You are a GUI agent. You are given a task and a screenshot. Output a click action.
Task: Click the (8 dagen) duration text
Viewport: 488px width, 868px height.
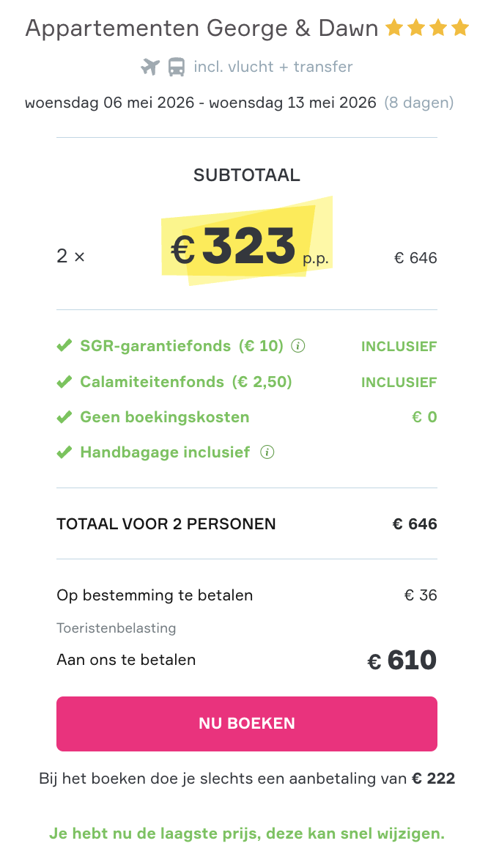[419, 103]
